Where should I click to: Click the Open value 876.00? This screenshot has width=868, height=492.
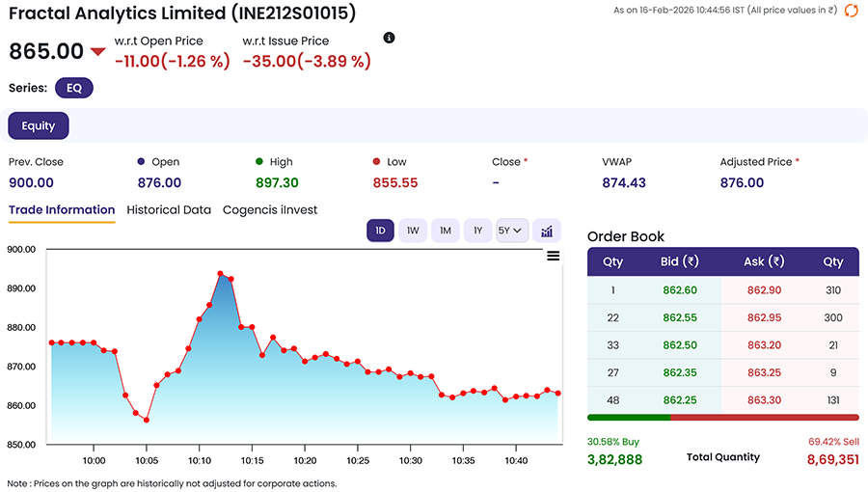(x=159, y=182)
